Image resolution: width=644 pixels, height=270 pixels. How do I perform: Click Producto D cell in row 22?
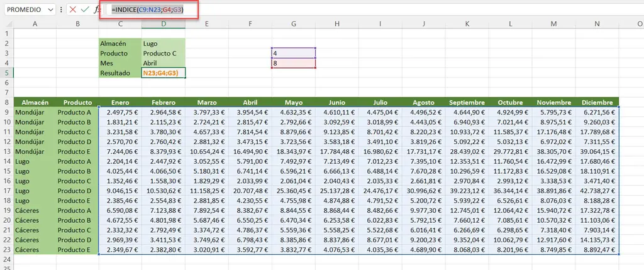77,240
